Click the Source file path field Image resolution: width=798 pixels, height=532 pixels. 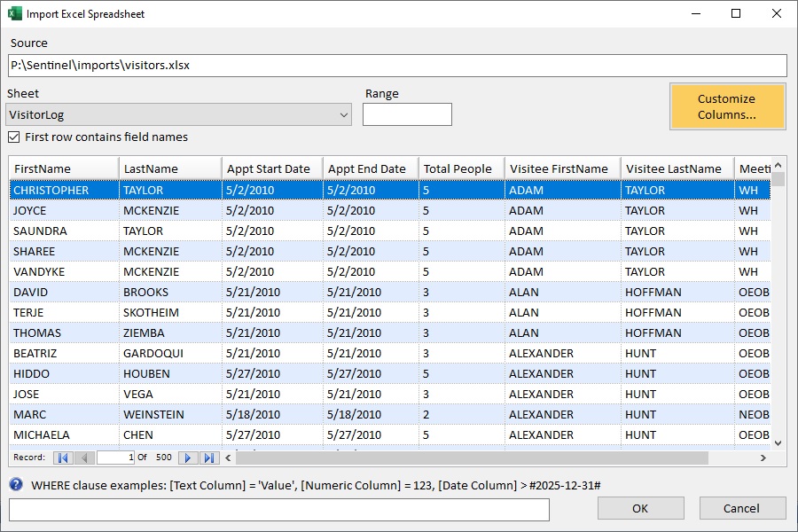[397, 66]
